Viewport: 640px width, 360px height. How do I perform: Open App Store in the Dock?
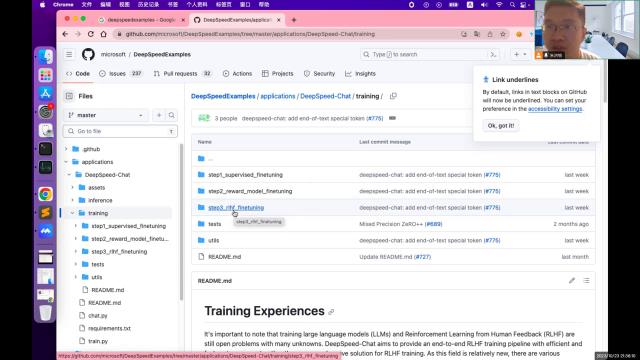pyautogui.click(x=46, y=93)
